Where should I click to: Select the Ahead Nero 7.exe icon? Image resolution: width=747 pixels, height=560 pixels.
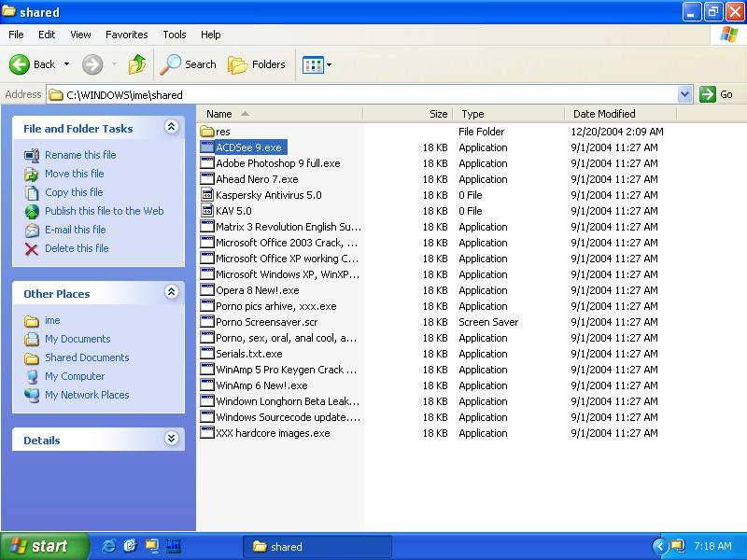click(206, 179)
